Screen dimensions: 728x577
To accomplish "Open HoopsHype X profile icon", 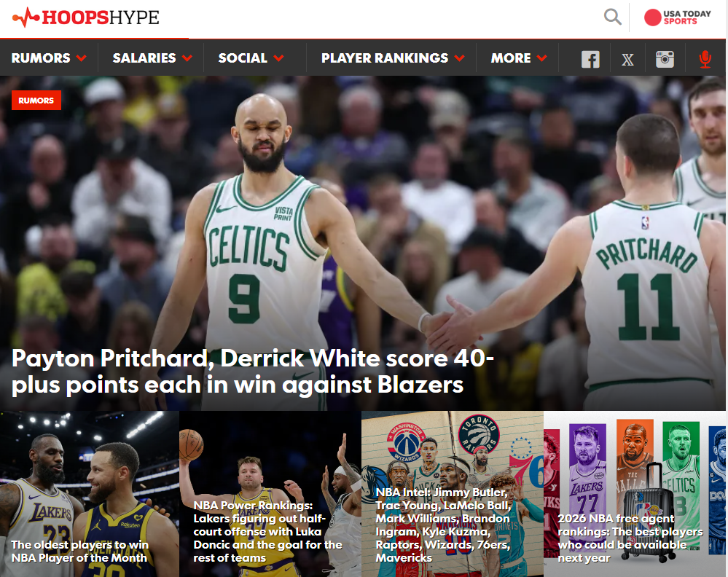I will [x=627, y=60].
